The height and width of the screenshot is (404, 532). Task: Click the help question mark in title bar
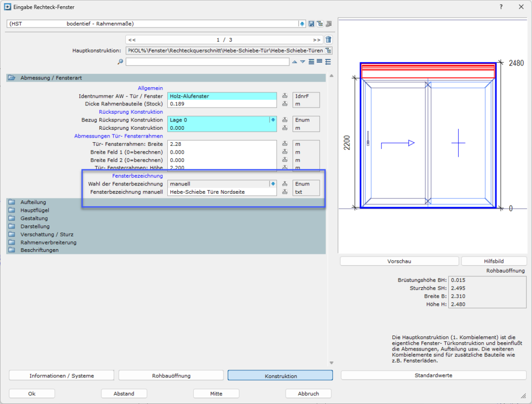pos(501,7)
